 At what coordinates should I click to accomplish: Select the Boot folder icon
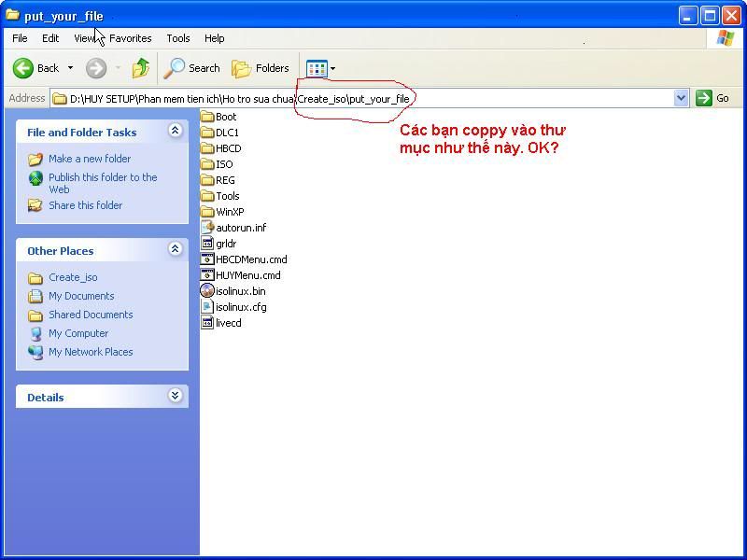click(x=207, y=117)
